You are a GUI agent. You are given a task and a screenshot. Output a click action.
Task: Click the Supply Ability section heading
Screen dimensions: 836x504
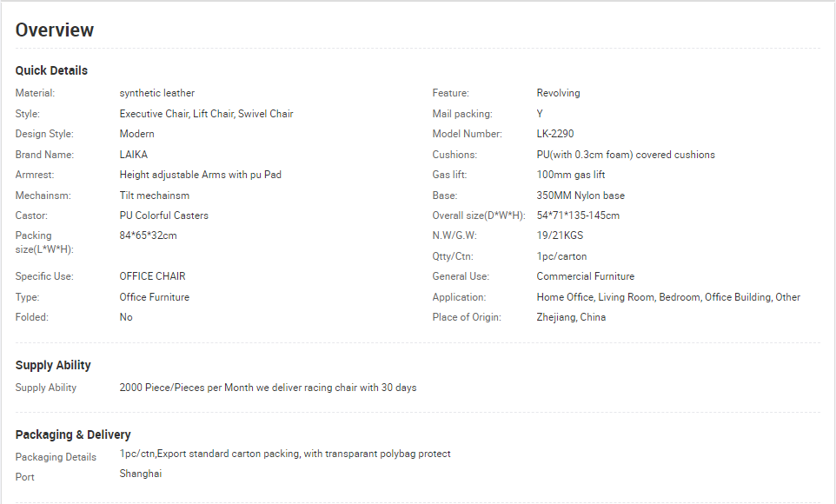(53, 365)
